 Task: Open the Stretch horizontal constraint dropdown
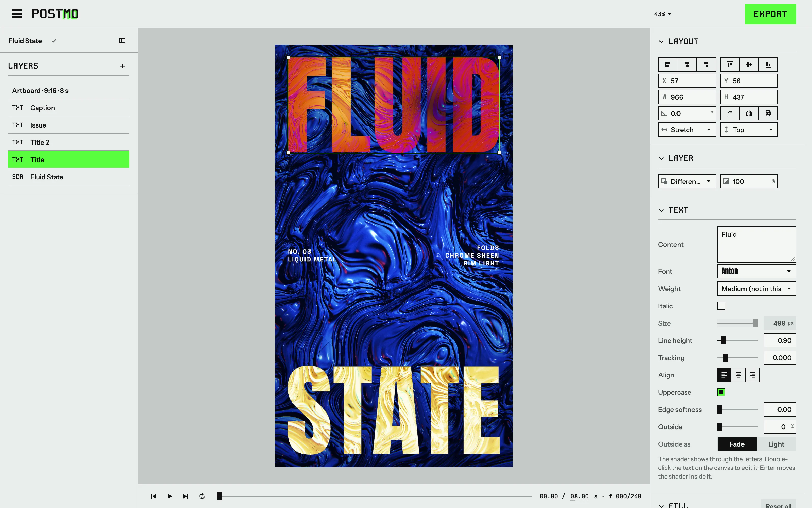687,130
